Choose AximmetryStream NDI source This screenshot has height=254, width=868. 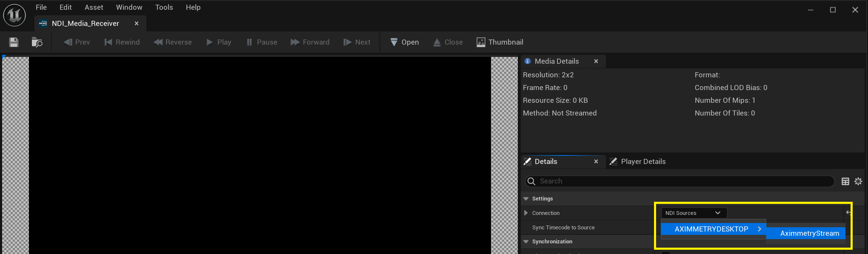pyautogui.click(x=809, y=233)
